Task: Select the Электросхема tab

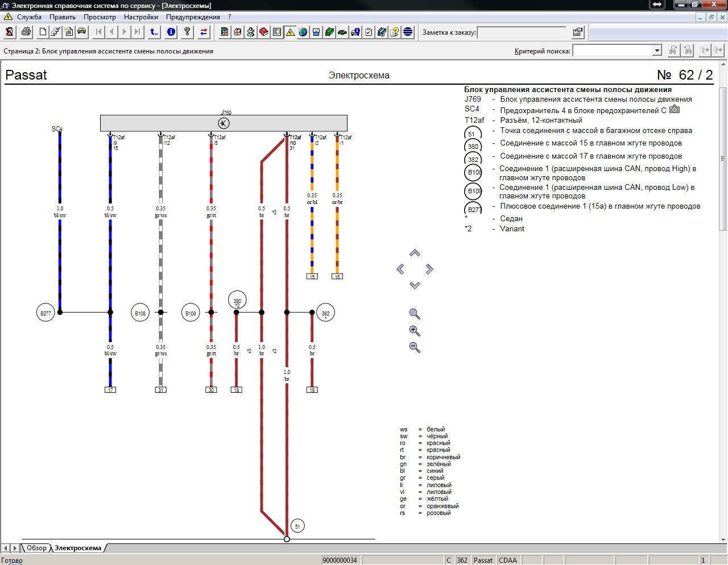Action: [78, 548]
